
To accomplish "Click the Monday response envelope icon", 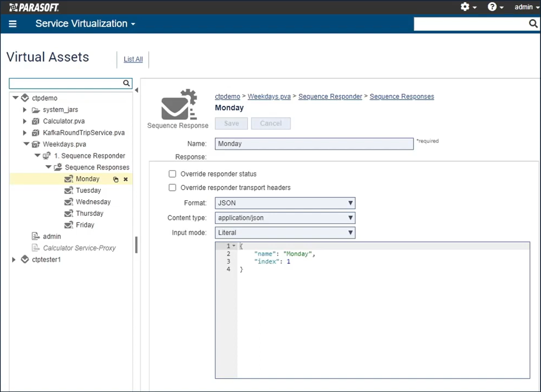I will pyautogui.click(x=69, y=179).
